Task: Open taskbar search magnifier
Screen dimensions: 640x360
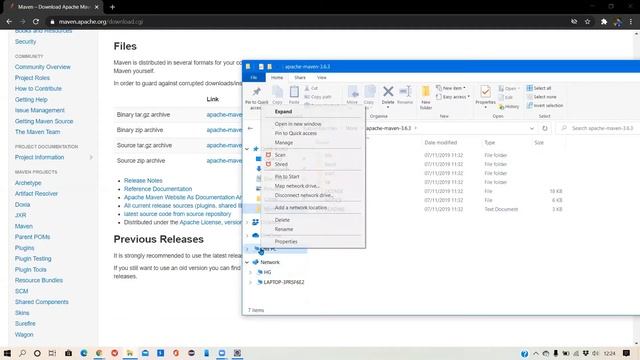Action: [x=22, y=353]
